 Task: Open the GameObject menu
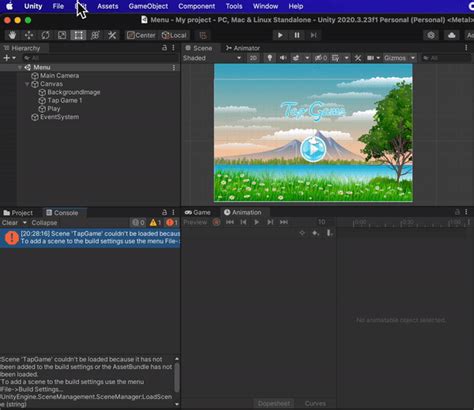[148, 6]
